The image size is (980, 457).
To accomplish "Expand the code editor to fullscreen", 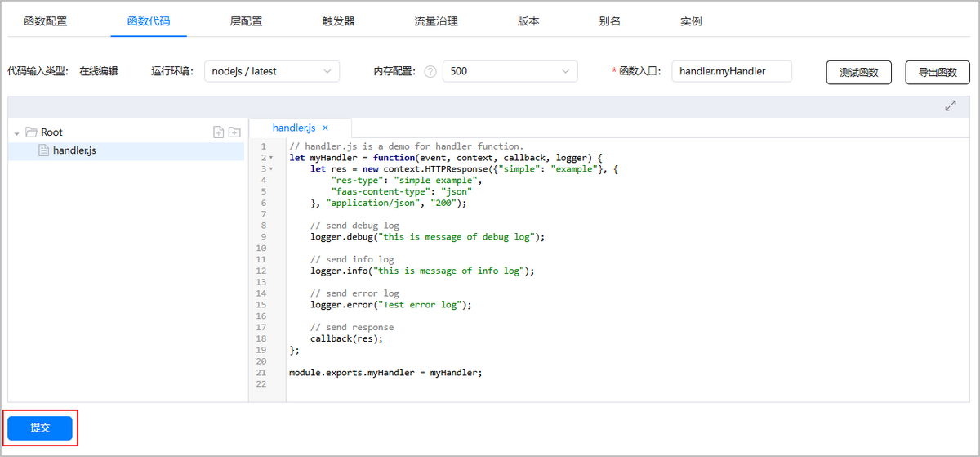I will [951, 106].
